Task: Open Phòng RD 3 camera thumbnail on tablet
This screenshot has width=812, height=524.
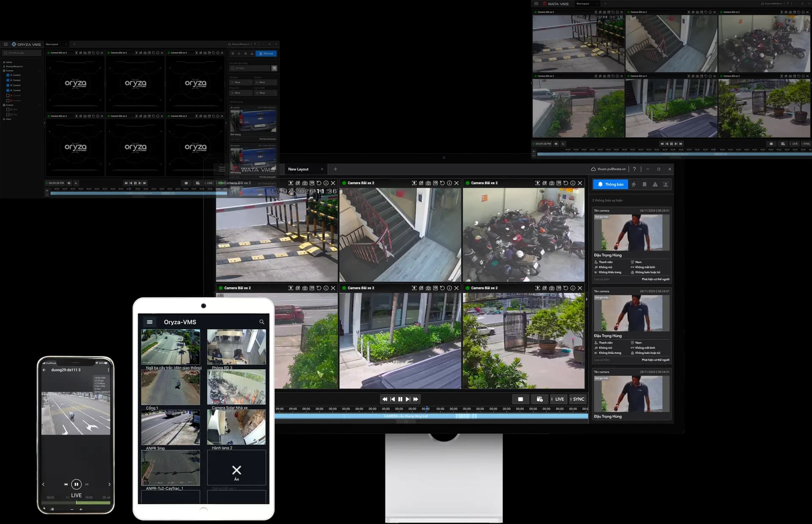Action: [236, 347]
